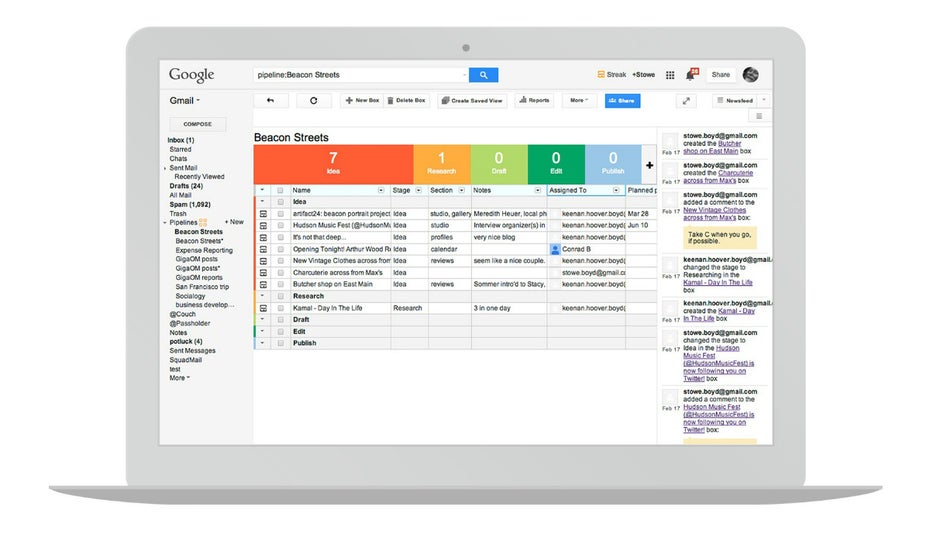Check the artifact24 row checkbox
930x534 pixels.
[x=281, y=214]
